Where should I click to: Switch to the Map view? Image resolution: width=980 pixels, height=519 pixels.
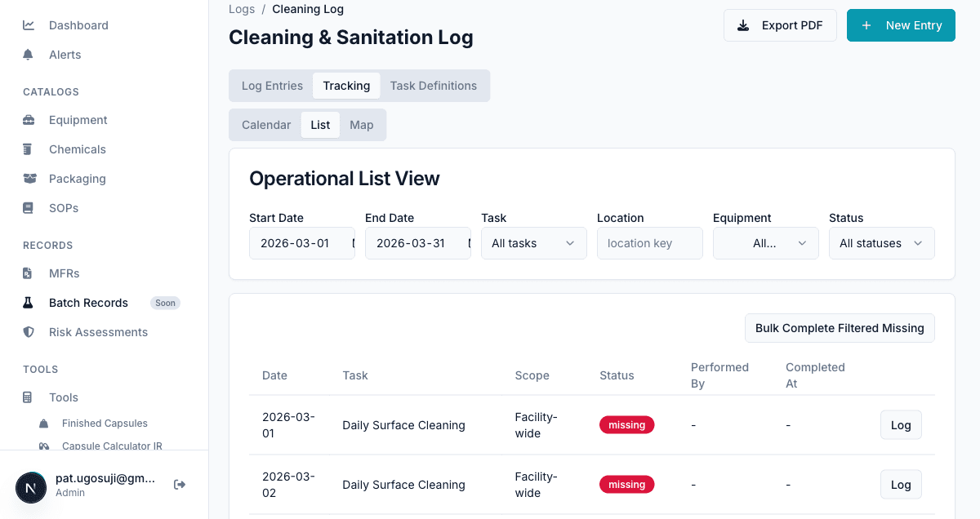click(361, 124)
